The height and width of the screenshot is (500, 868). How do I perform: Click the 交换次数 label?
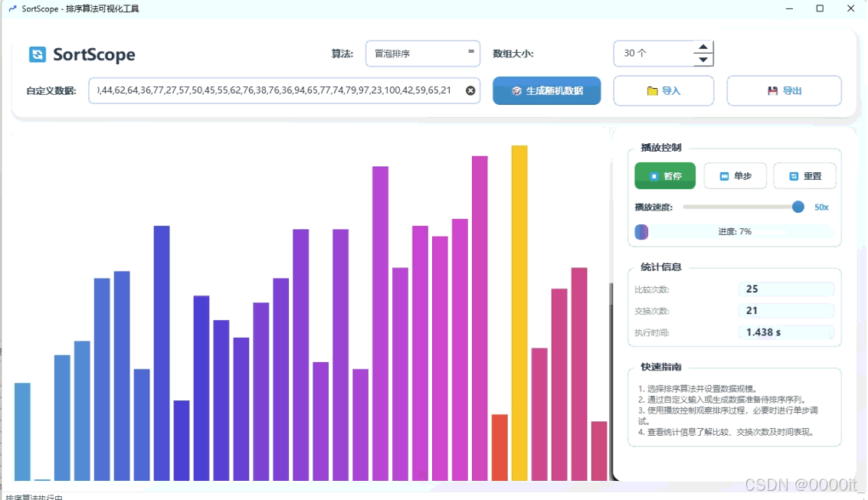pyautogui.click(x=651, y=311)
